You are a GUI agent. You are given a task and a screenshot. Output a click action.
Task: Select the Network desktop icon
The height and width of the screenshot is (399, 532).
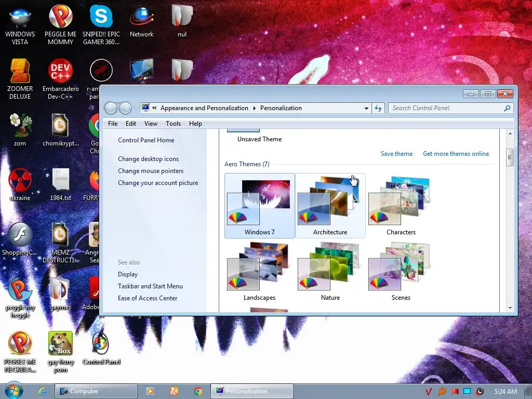(x=141, y=22)
